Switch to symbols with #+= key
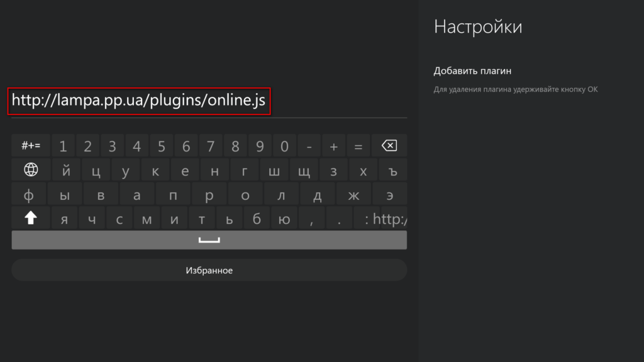644x362 pixels. click(31, 146)
